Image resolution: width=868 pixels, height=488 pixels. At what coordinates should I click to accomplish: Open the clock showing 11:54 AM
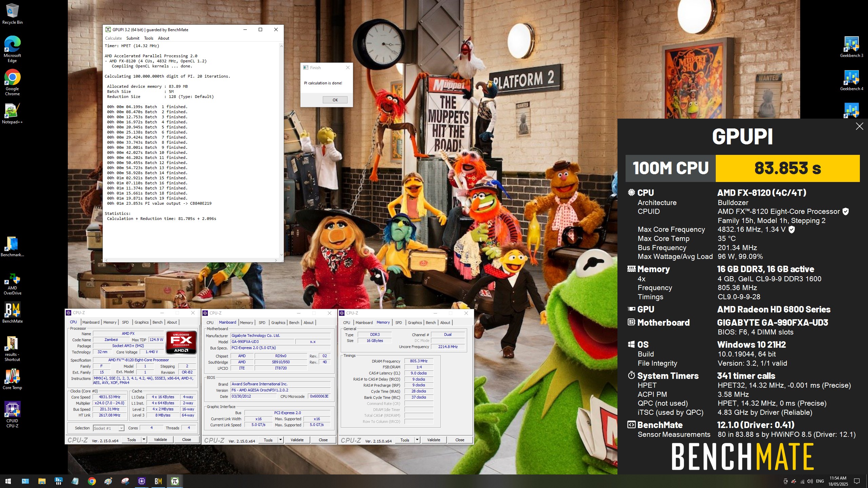[838, 481]
